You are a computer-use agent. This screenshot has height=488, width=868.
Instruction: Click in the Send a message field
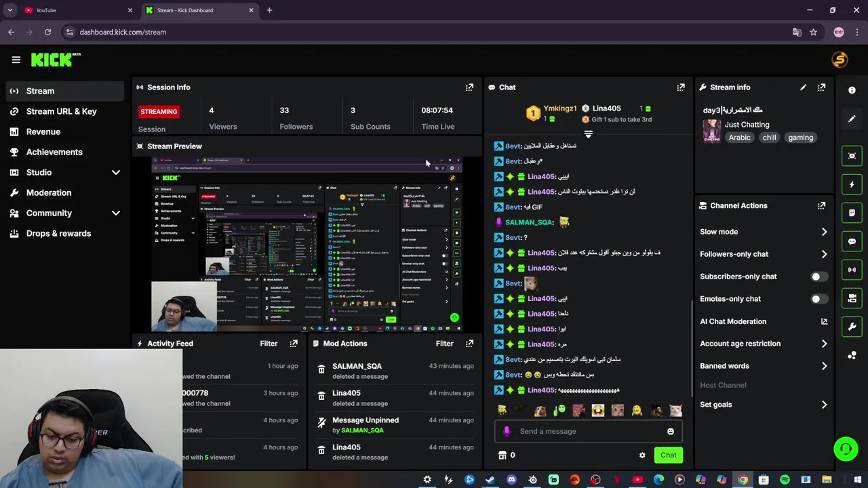(588, 431)
